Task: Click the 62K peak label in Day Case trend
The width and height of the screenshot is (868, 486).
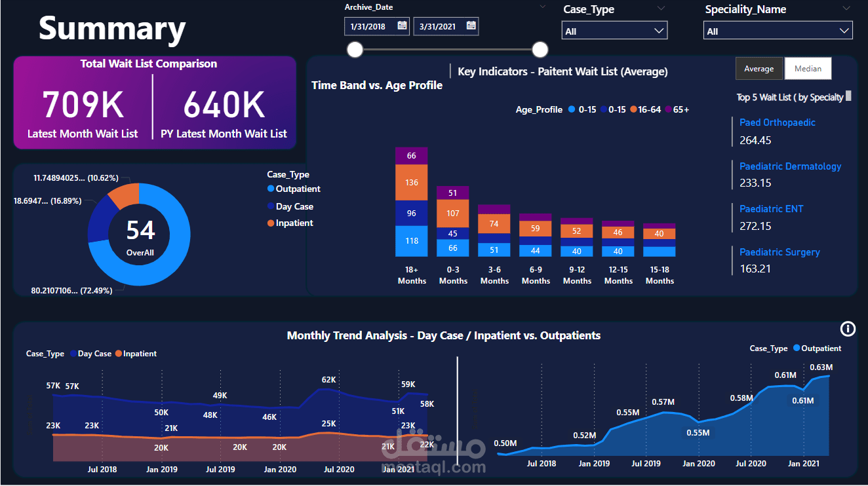Action: point(328,380)
